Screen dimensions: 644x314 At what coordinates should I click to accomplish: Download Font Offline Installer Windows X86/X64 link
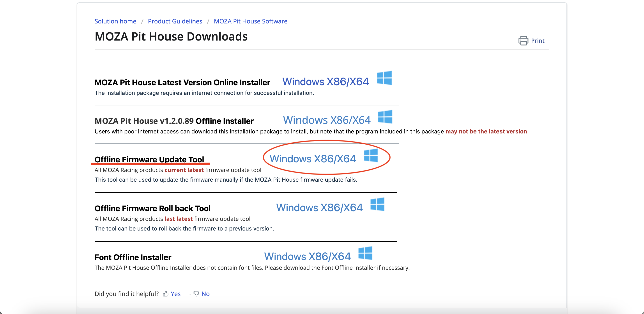(307, 257)
